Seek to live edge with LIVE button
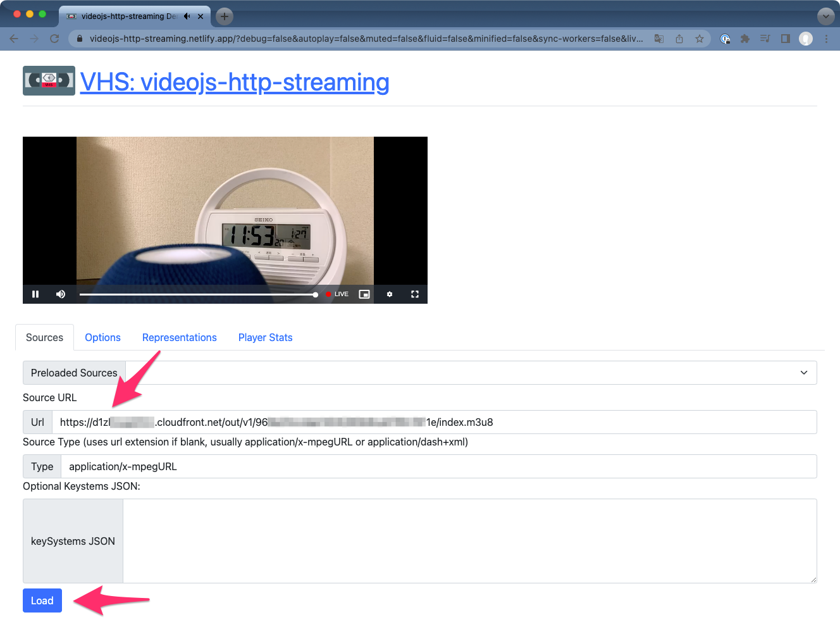The image size is (840, 622). [x=337, y=294]
